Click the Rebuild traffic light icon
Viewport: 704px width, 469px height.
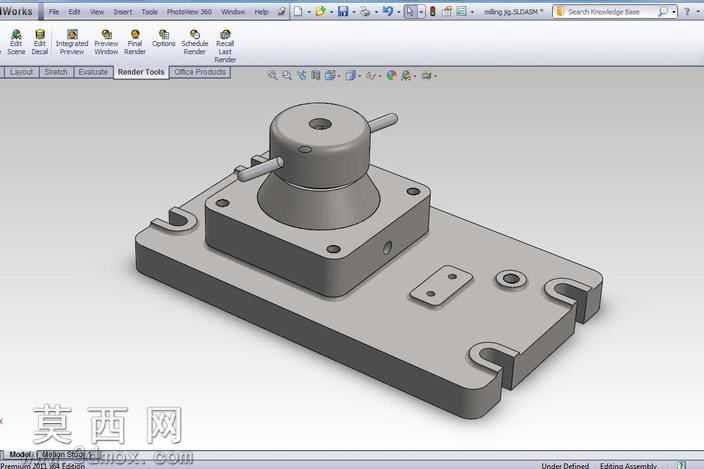[x=433, y=12]
